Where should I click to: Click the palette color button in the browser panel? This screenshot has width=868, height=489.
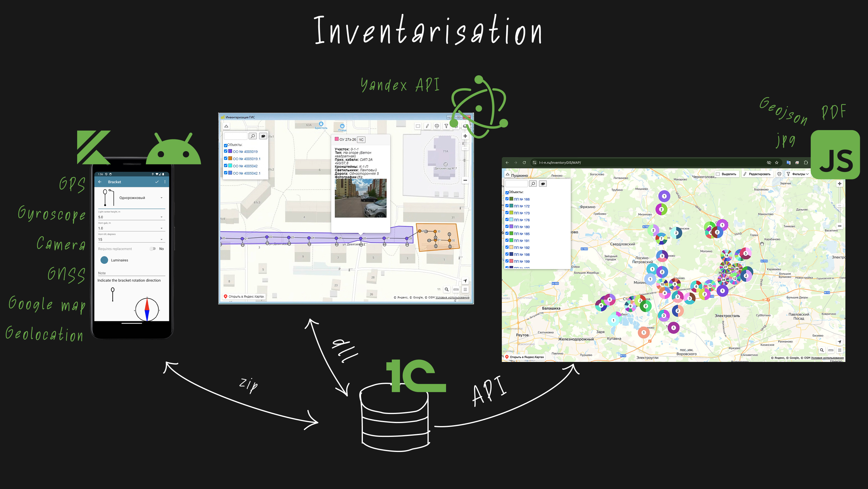click(x=543, y=183)
